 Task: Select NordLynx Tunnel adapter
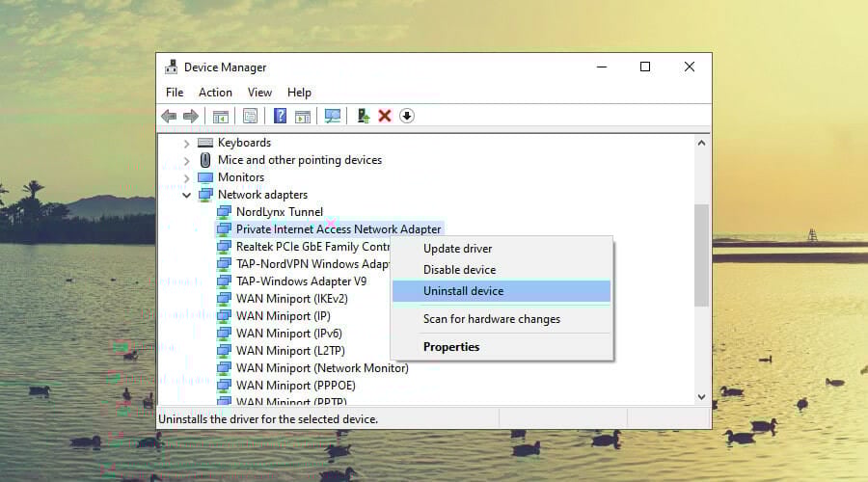tap(279, 212)
